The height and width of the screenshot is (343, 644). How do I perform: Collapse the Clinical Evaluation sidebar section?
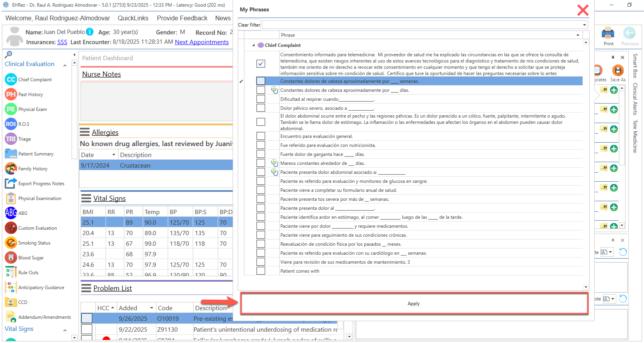coord(65,65)
